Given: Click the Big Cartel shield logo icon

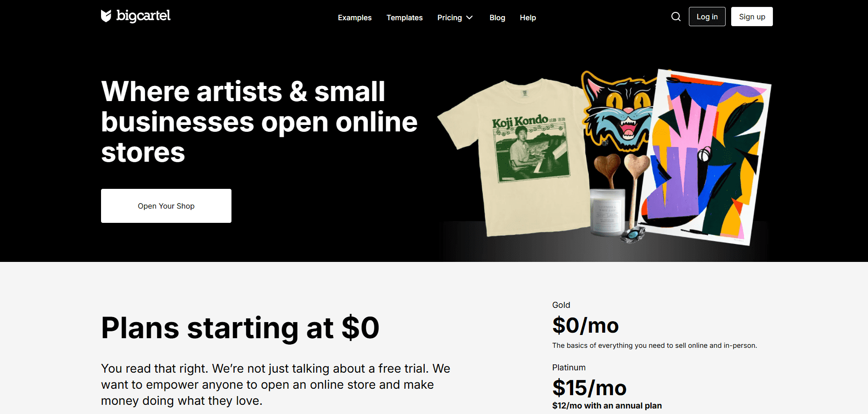Looking at the screenshot, I should tap(106, 16).
